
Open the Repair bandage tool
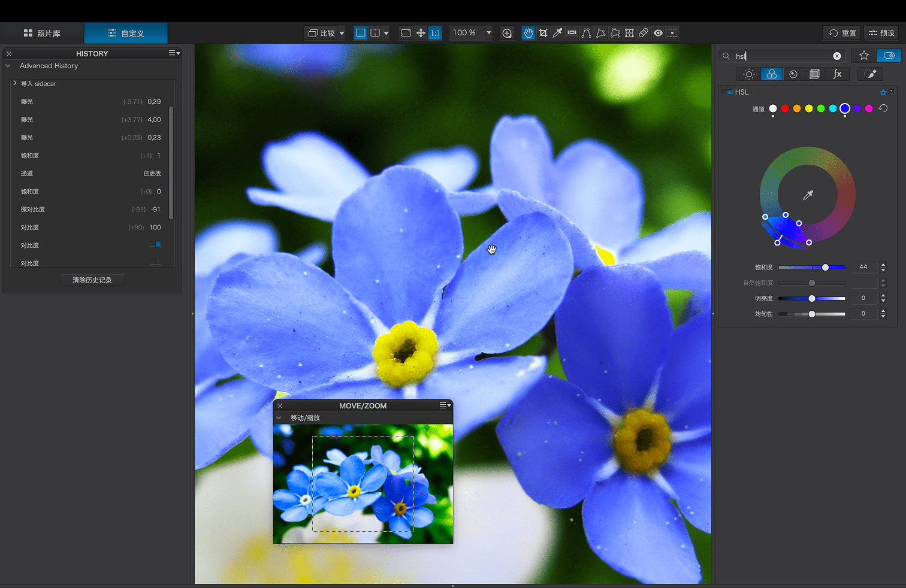644,33
